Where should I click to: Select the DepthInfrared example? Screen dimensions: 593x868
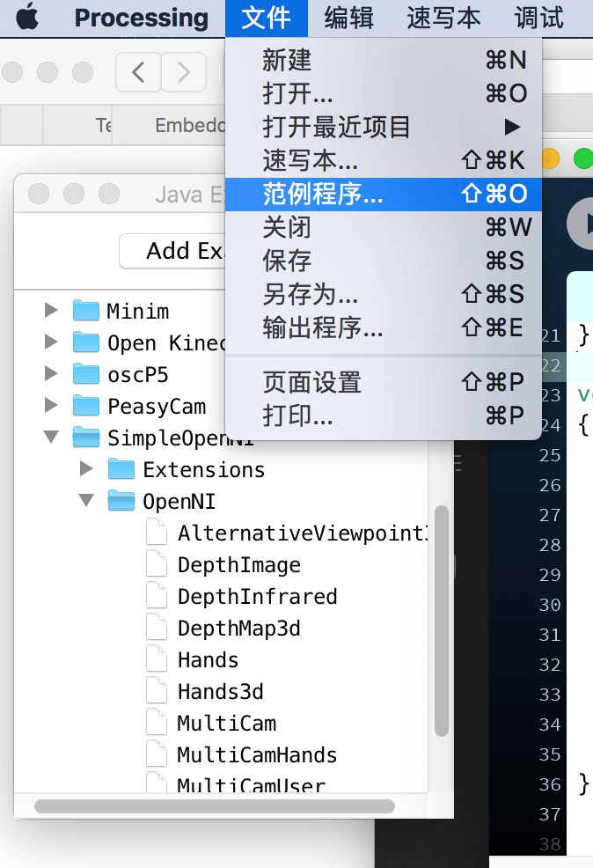[257, 597]
